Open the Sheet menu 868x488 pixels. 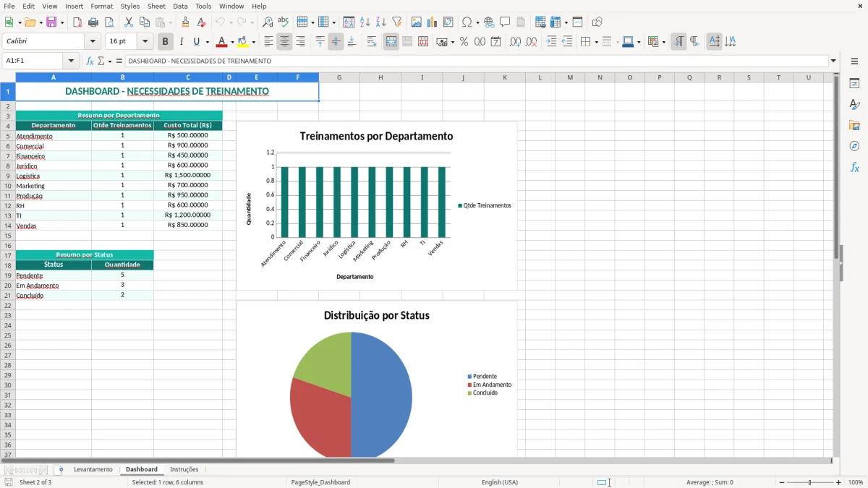point(156,6)
